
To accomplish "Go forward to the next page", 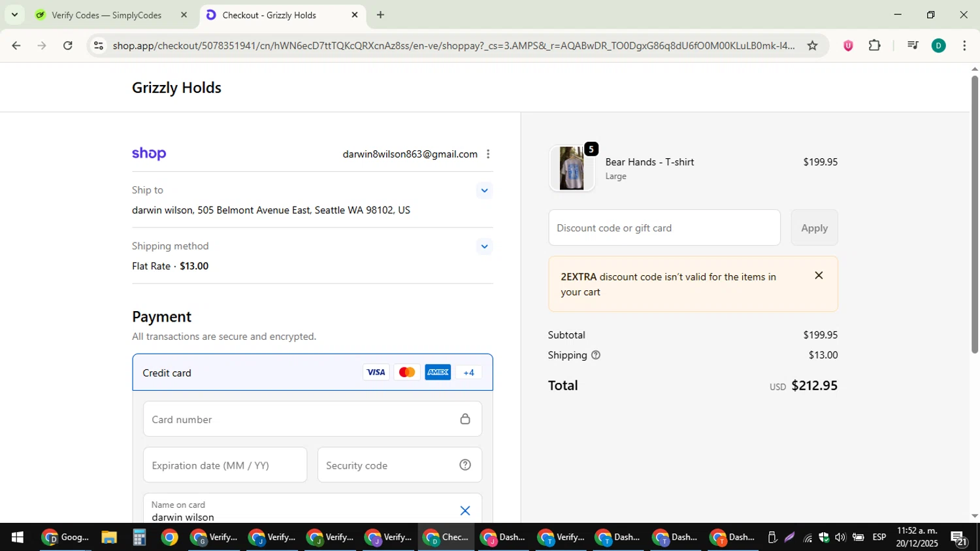I will pos(42,46).
